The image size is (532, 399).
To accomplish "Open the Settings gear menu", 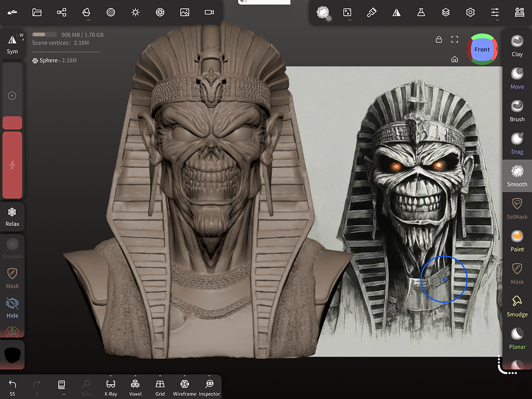I will 470,12.
